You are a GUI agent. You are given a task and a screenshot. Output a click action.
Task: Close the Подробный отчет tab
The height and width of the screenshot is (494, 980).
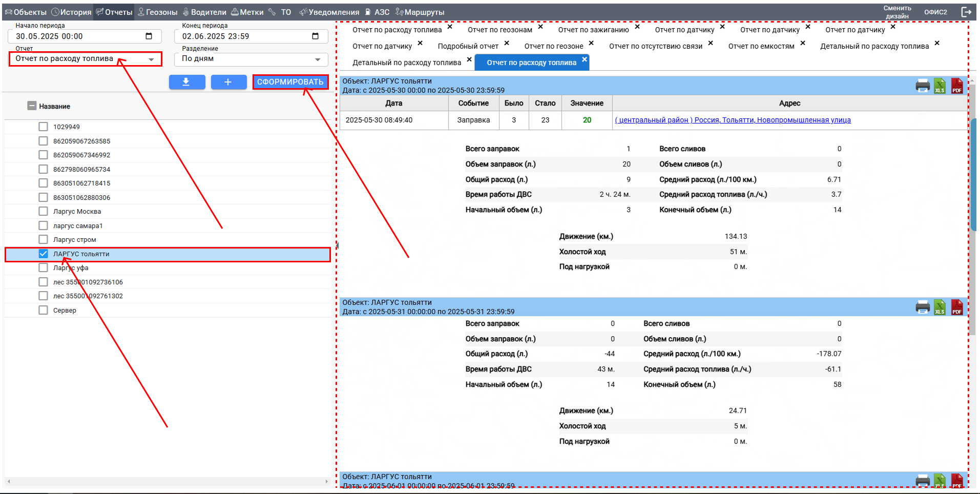pyautogui.click(x=507, y=44)
